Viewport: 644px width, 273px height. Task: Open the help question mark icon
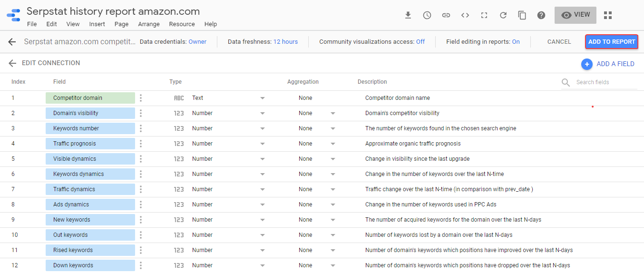click(541, 15)
